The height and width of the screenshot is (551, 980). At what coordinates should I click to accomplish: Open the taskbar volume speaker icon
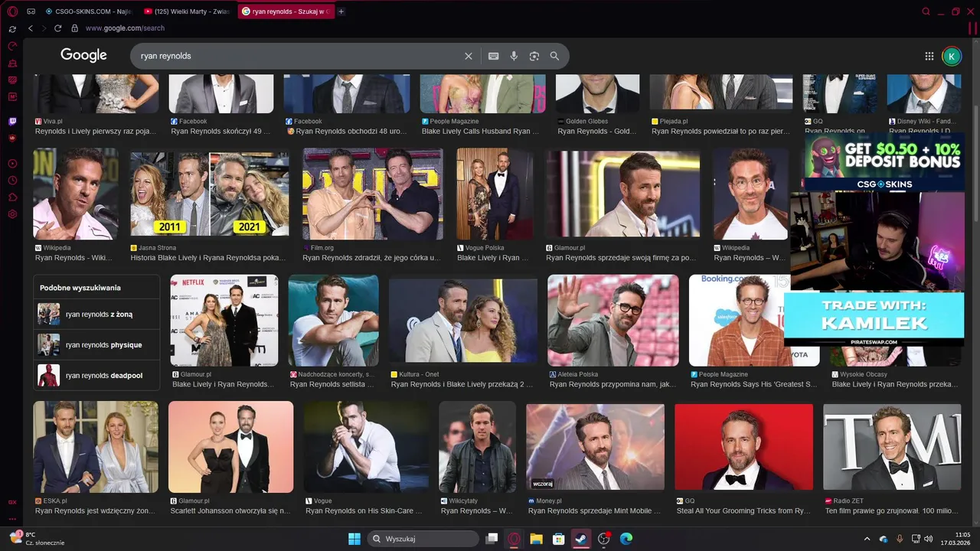pos(928,539)
